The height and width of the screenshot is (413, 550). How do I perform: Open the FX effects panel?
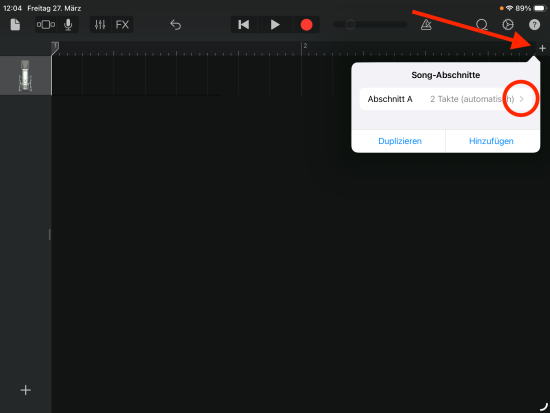[122, 25]
